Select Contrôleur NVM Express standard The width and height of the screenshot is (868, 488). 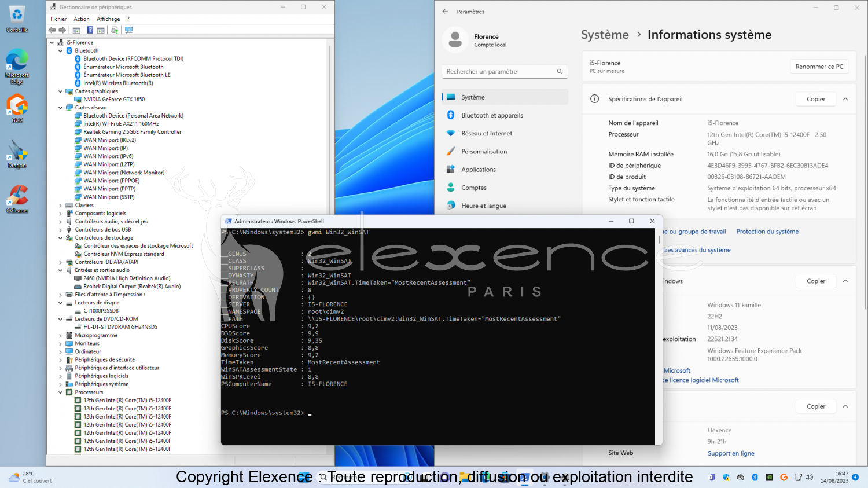[124, 254]
